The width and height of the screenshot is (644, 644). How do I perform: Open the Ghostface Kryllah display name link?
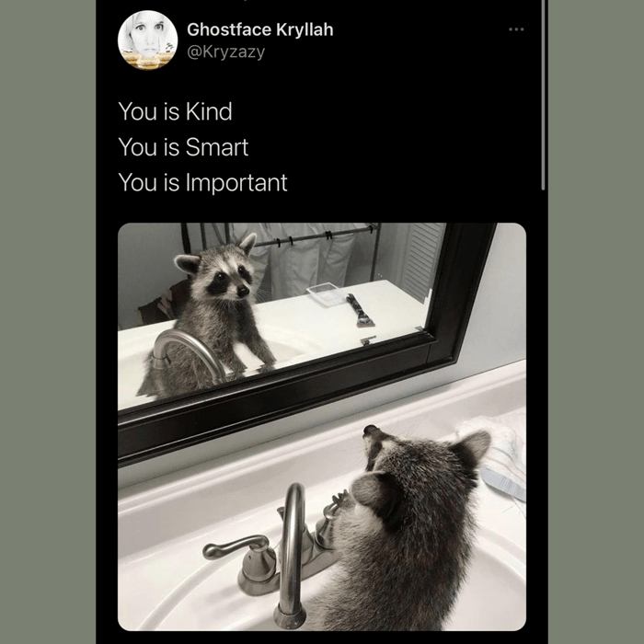pos(259,29)
